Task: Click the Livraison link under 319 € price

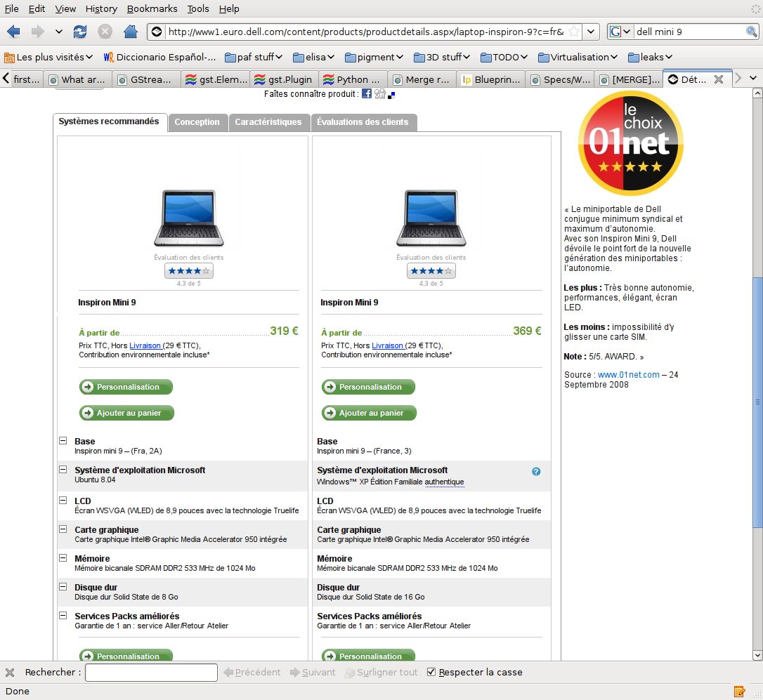Action: pos(145,345)
